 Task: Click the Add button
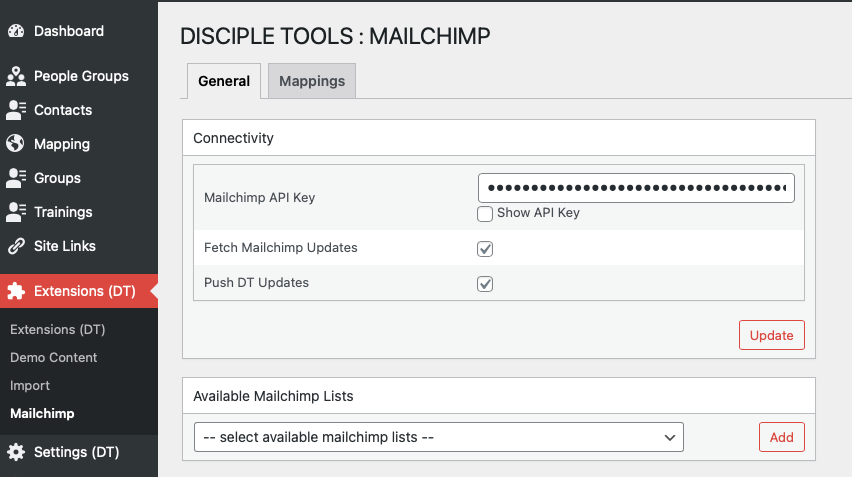click(781, 437)
